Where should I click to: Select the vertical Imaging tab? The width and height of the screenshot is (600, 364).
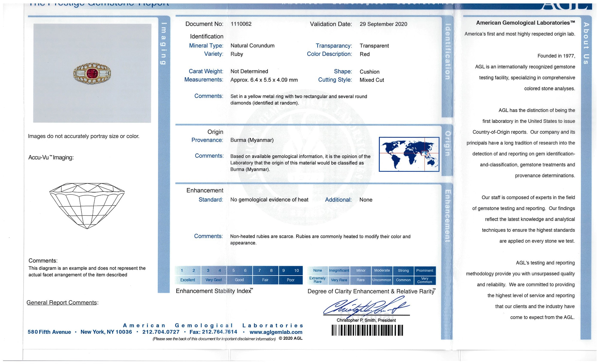click(x=164, y=44)
